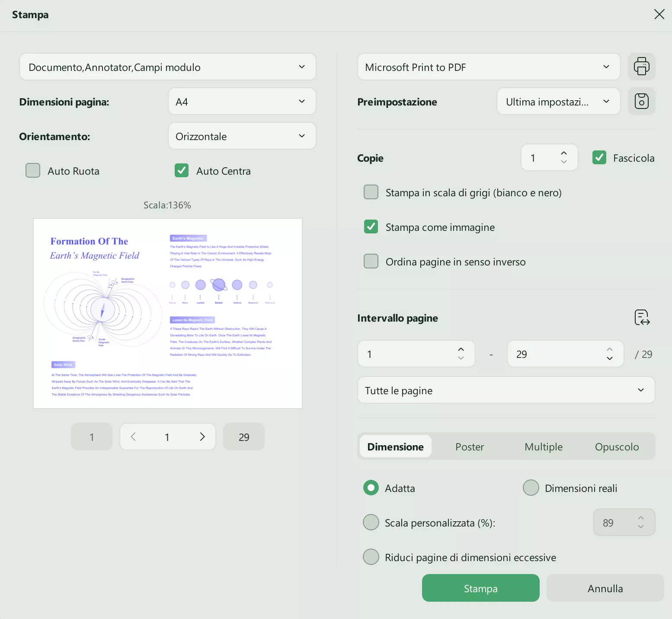Click the swap page range icon
The width and height of the screenshot is (672, 619).
pos(642,318)
